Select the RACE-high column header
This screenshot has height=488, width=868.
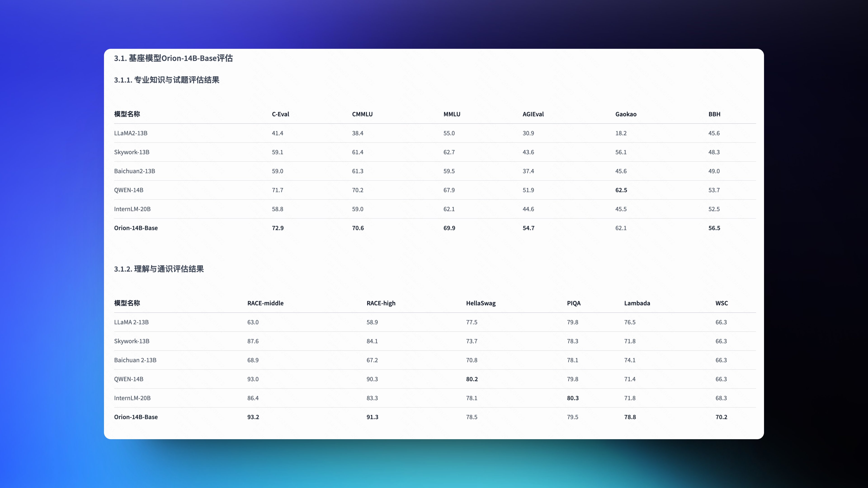click(381, 303)
